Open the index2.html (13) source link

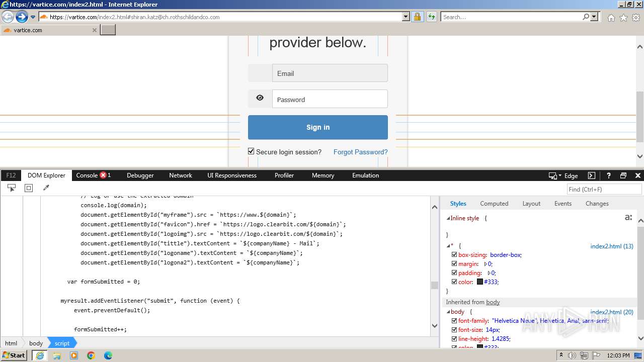tap(612, 246)
